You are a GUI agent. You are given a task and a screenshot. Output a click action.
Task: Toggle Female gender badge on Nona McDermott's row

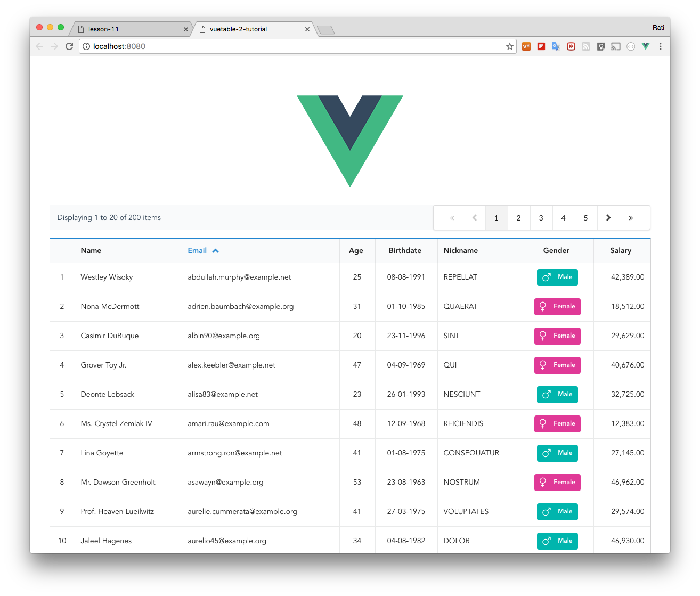(557, 306)
